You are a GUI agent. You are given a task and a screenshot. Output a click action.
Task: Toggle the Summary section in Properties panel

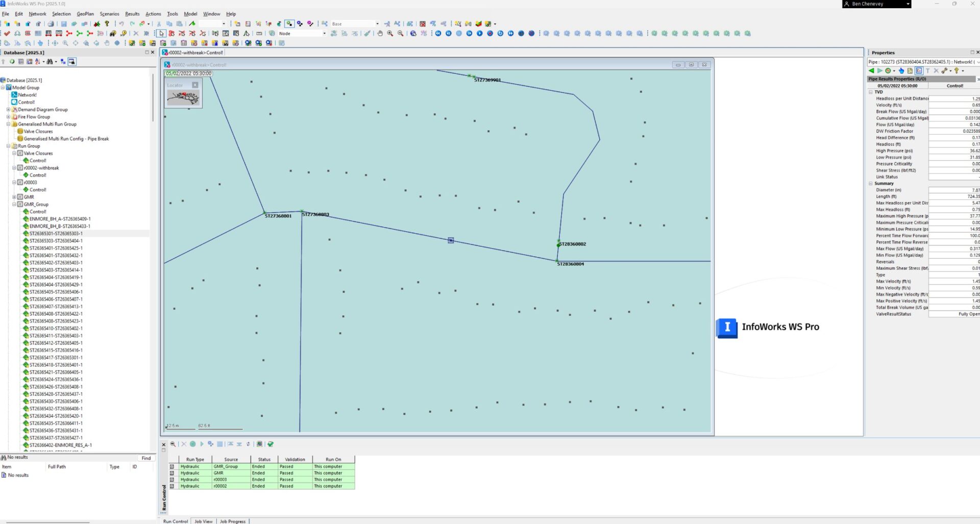[871, 184]
